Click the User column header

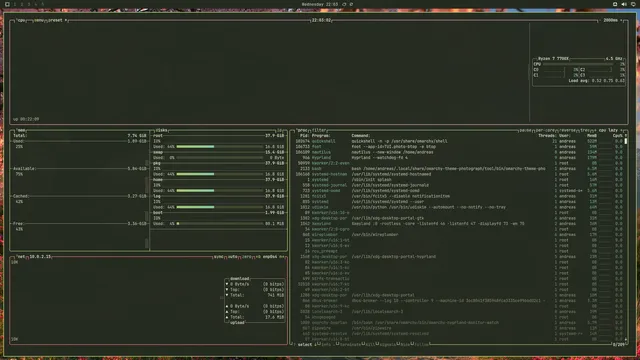pyautogui.click(x=565, y=136)
